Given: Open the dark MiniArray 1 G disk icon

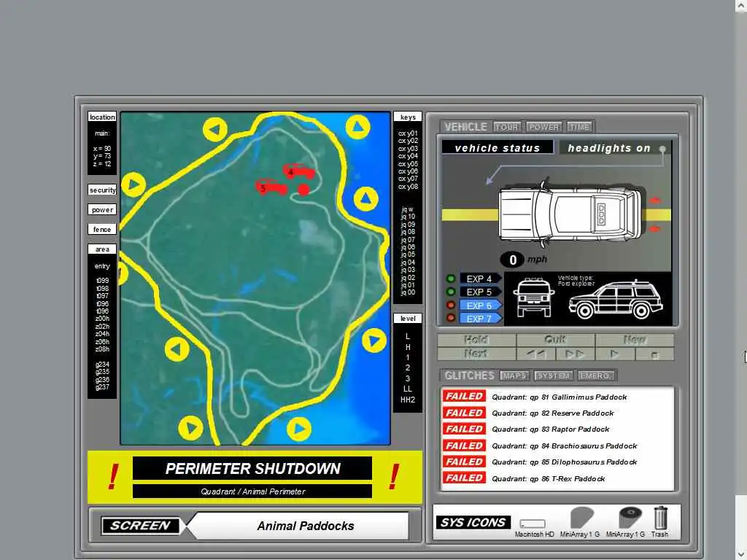Looking at the screenshot, I should click(x=630, y=518).
